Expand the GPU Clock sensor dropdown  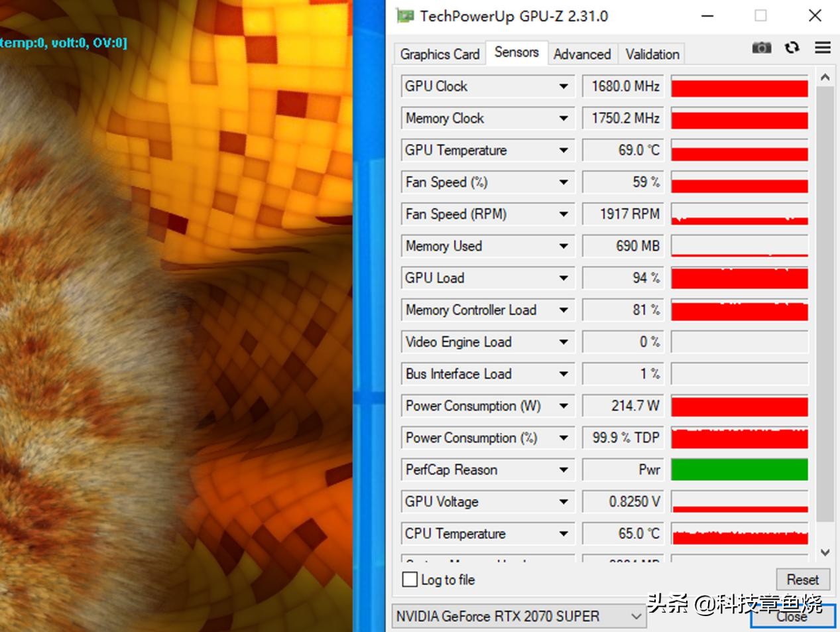(562, 86)
